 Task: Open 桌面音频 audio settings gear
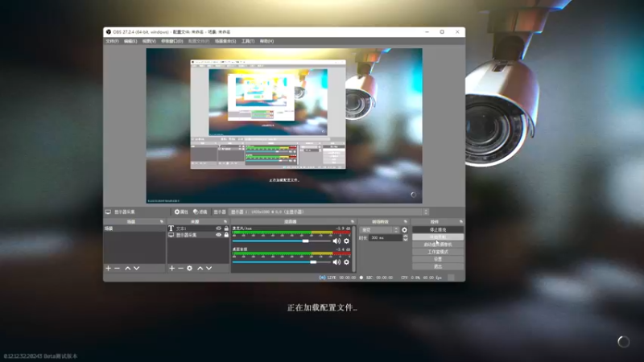(x=346, y=262)
